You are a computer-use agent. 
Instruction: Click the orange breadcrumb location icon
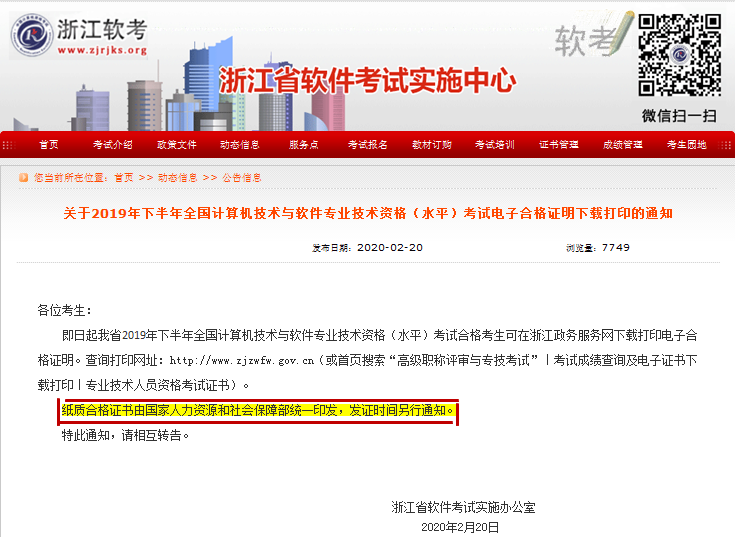click(x=24, y=178)
